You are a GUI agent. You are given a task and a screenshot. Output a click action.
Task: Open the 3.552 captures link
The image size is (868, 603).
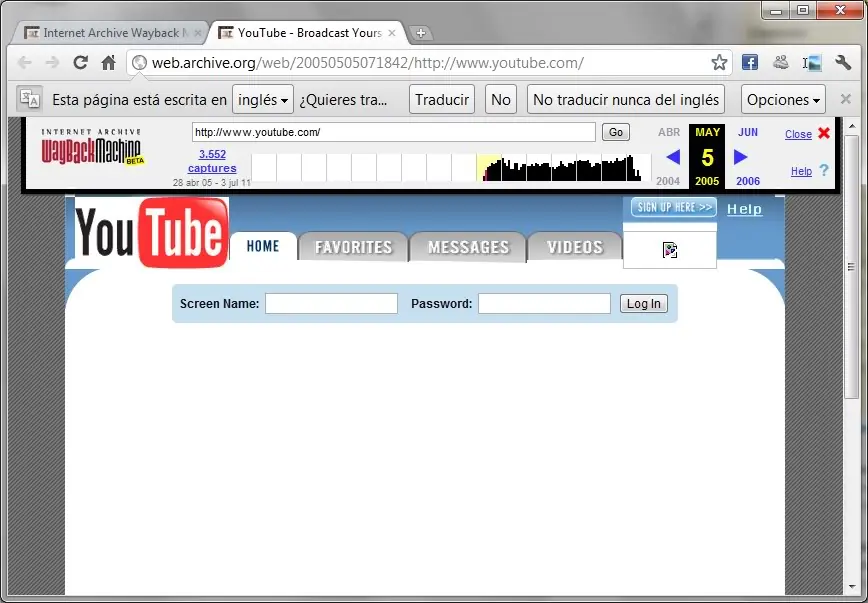[212, 161]
